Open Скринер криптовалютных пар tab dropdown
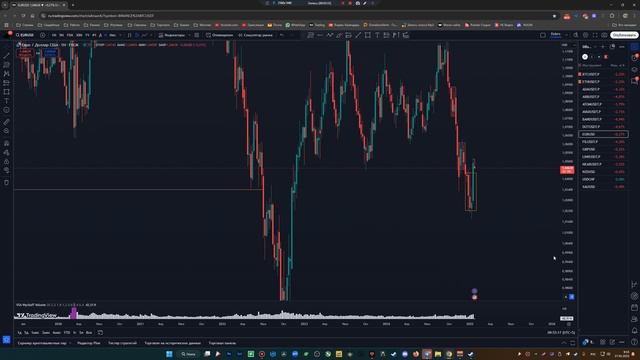This screenshot has height=360, width=640. (70, 343)
